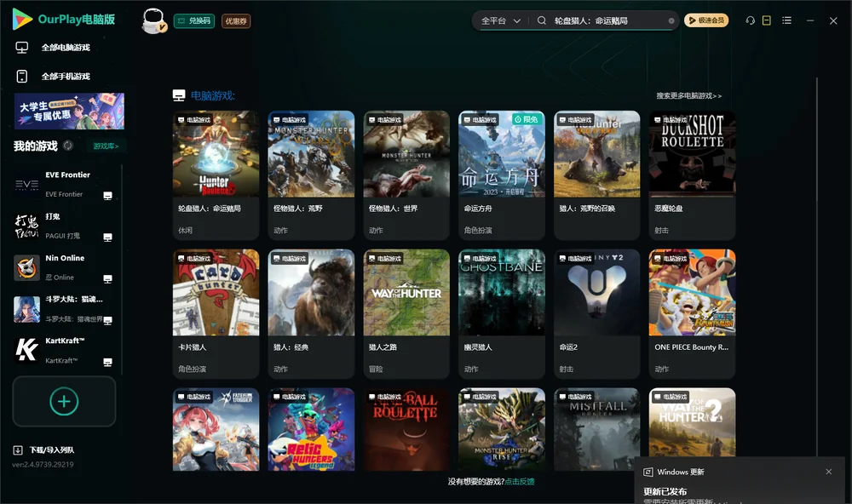Image resolution: width=852 pixels, height=504 pixels.
Task: Open 打鬼 PAGUI in my games
Action: (x=64, y=226)
